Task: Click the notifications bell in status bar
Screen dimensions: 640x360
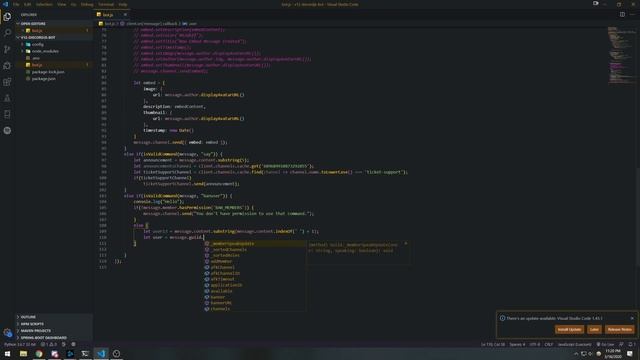Action: 631,344
